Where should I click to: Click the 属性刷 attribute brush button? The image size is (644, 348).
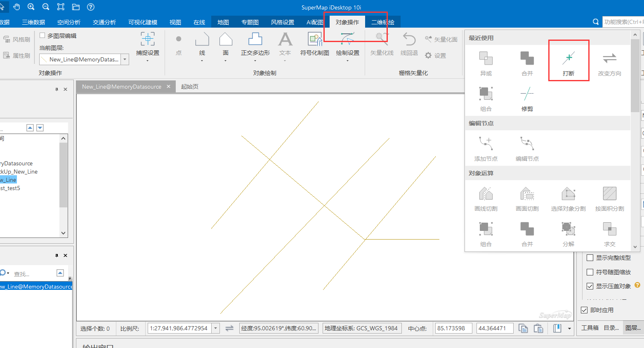[x=17, y=55]
